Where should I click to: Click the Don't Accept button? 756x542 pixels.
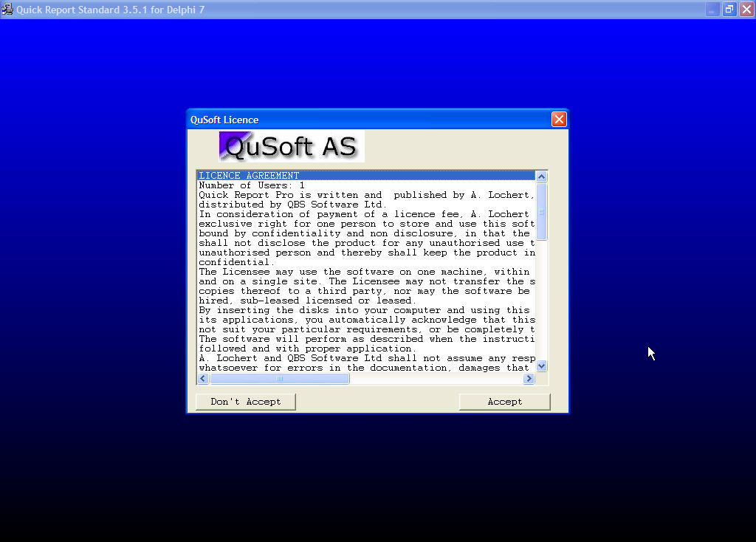(x=245, y=402)
